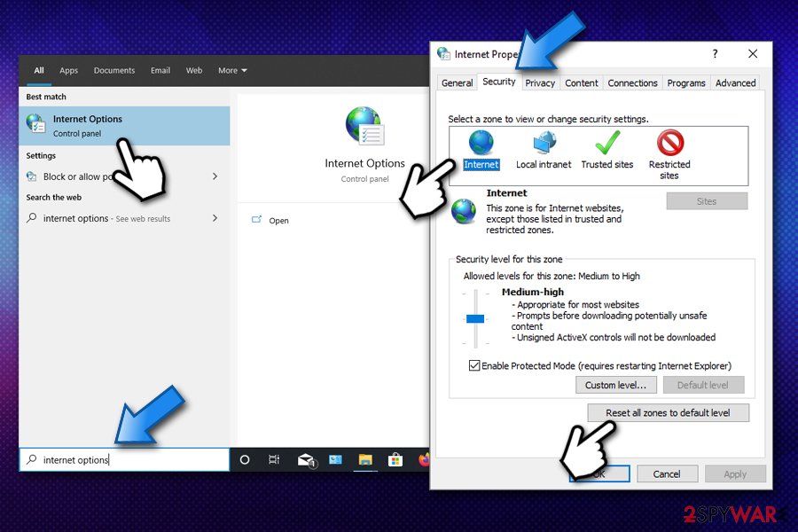
Task: Expand the Block or allow result chevron
Action: point(215,176)
